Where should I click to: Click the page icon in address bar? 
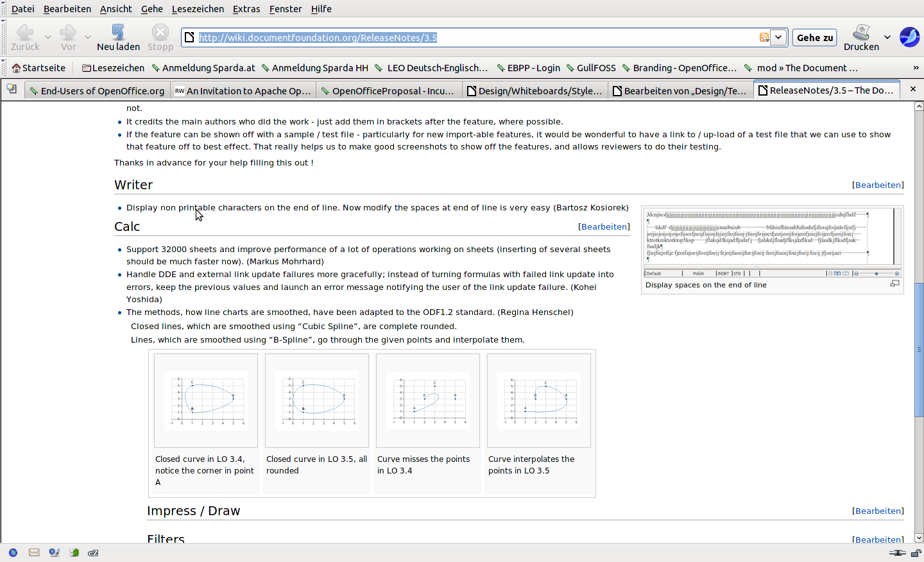pos(189,38)
